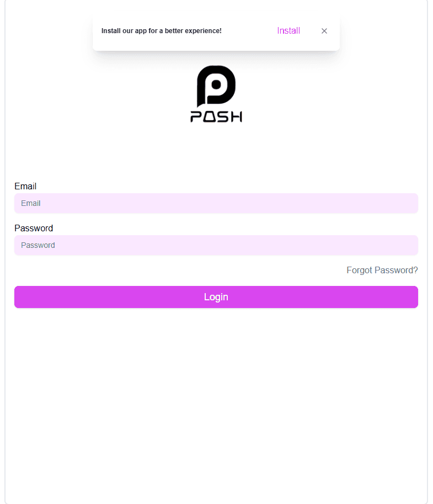Viewport: 433px width, 504px height.
Task: Recover account via Forgot Password?
Action: pyautogui.click(x=382, y=270)
